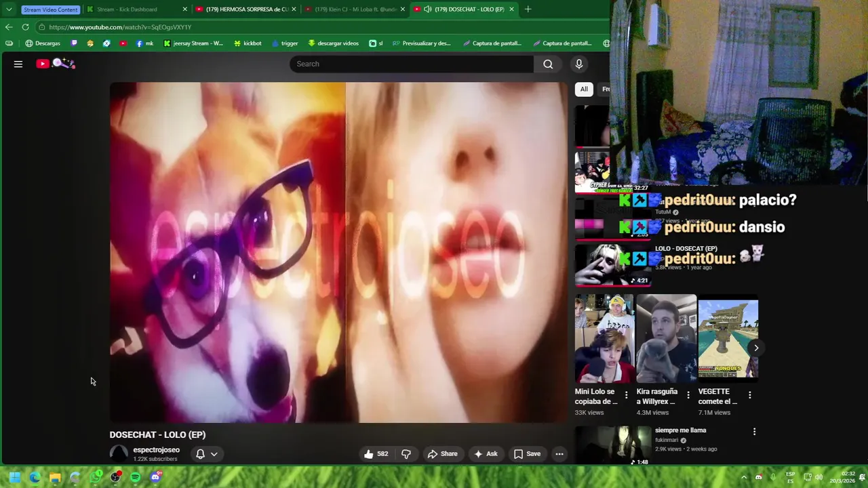This screenshot has height=488, width=868.
Task: Select the All filter chip
Action: click(x=584, y=89)
